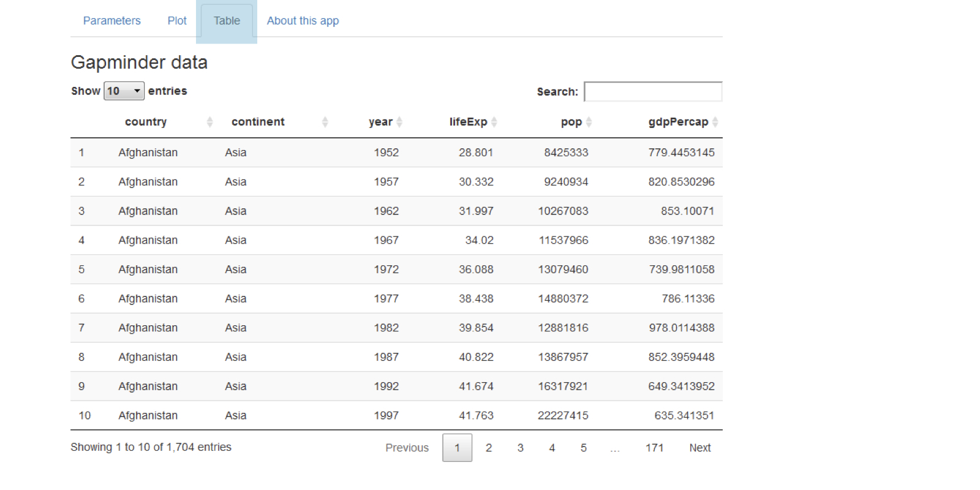980x490 pixels.
Task: Click year value 1972
Action: pos(386,269)
